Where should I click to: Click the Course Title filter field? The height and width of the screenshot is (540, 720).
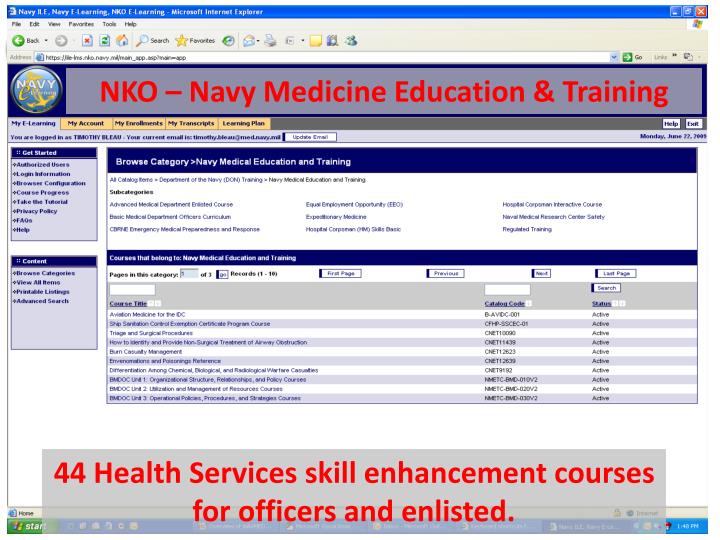[x=132, y=289]
